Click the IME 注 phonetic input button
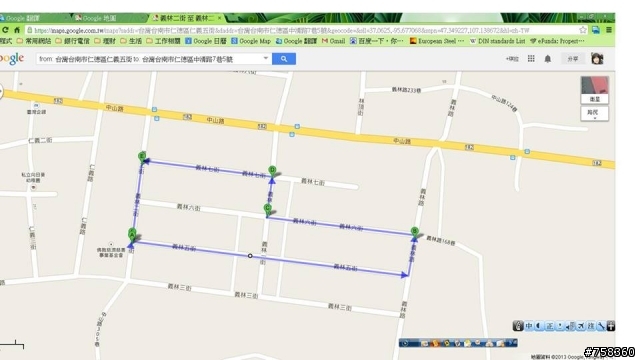 tap(591, 326)
